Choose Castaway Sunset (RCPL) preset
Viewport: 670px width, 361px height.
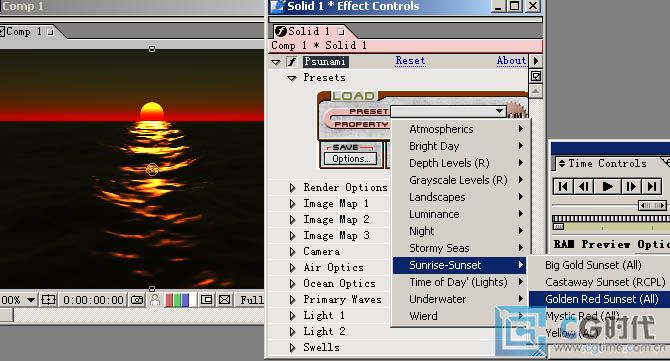pos(599,282)
